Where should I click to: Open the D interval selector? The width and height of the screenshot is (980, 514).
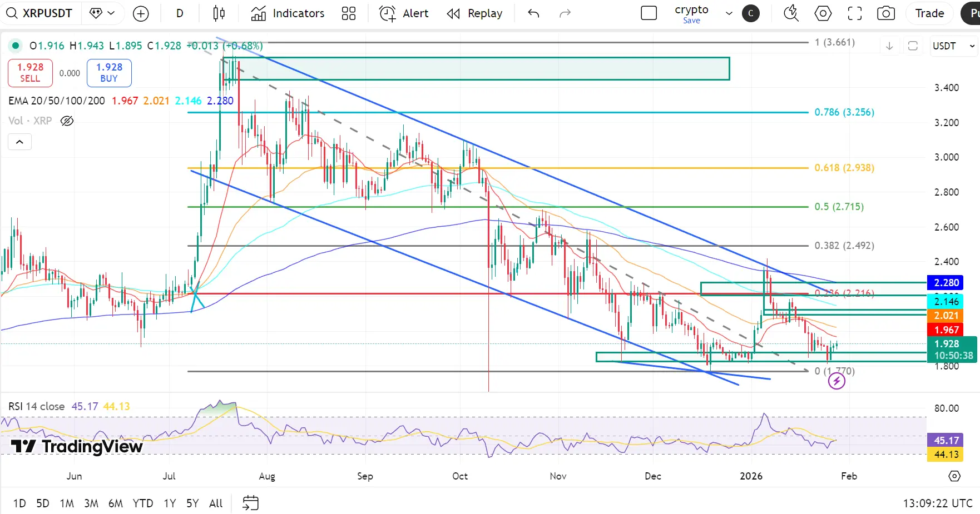click(x=180, y=13)
